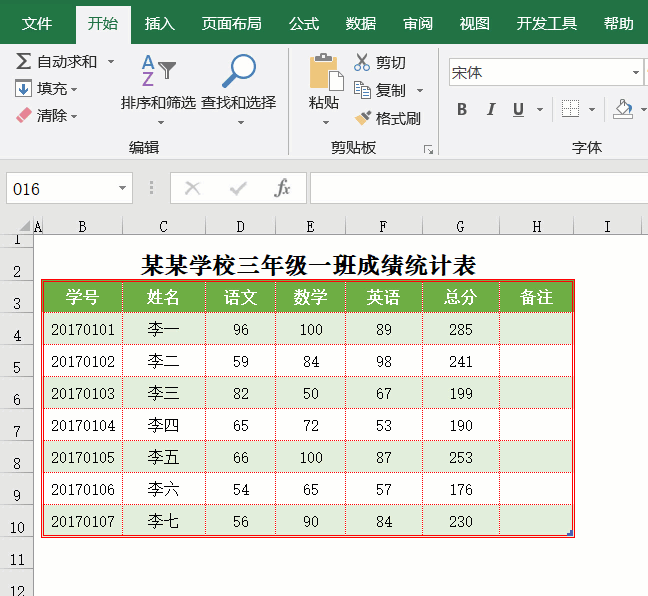Open the Clipboard pane dialog launcher

tap(428, 150)
